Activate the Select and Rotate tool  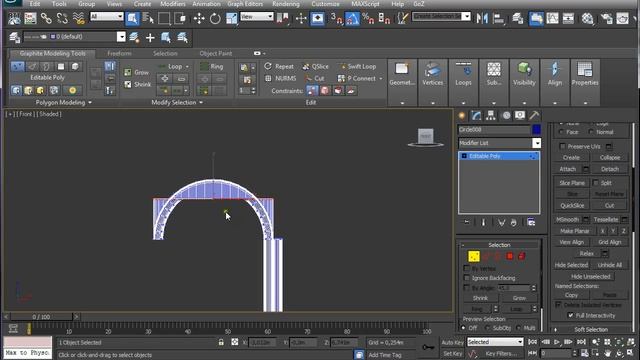click(x=215, y=18)
